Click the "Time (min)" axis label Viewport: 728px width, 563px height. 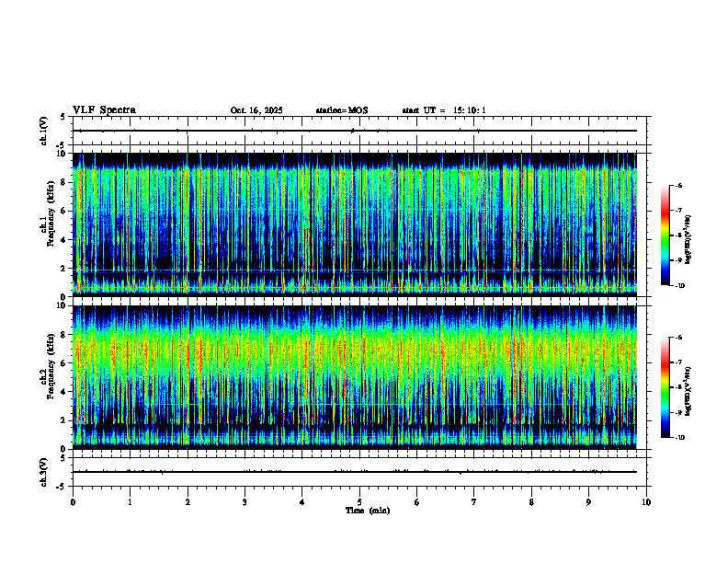click(368, 511)
